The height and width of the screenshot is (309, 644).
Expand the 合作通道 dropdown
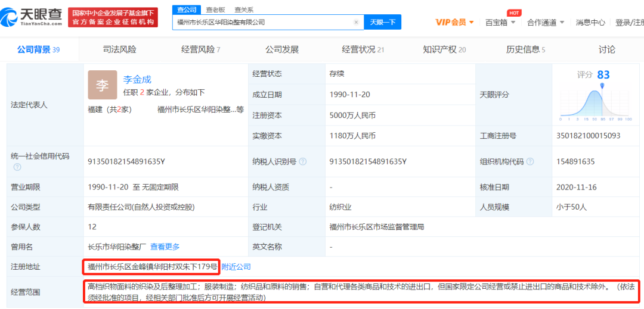(546, 23)
